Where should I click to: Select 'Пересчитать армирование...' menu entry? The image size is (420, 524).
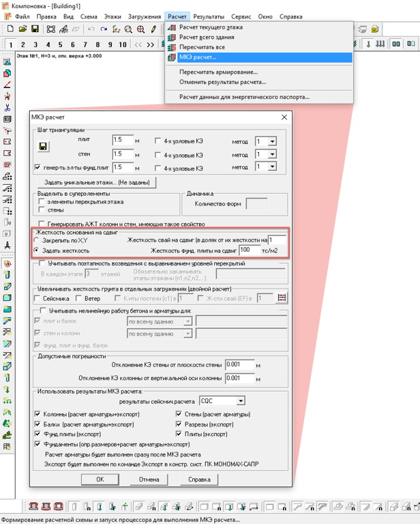(218, 72)
